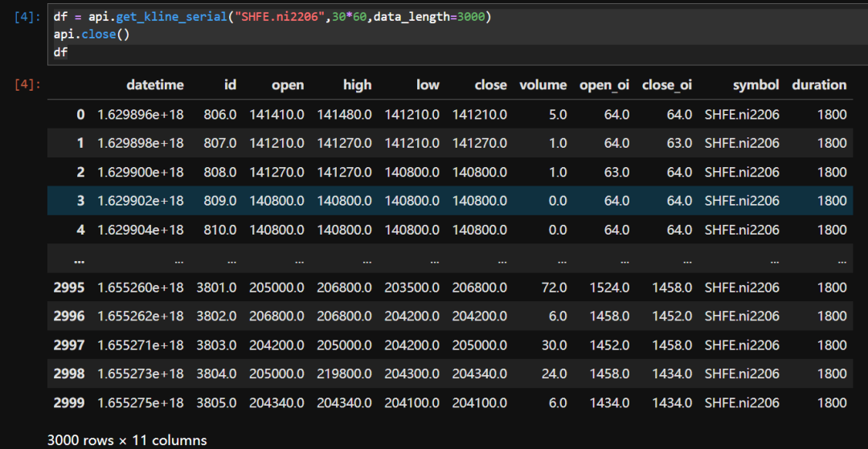Select row index 2996
The height and width of the screenshot is (449, 868).
click(69, 316)
